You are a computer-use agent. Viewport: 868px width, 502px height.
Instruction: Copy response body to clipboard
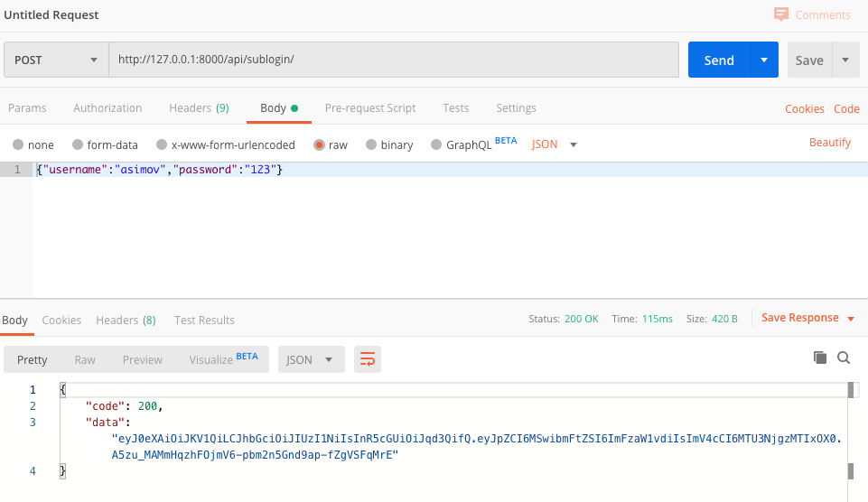coord(820,358)
